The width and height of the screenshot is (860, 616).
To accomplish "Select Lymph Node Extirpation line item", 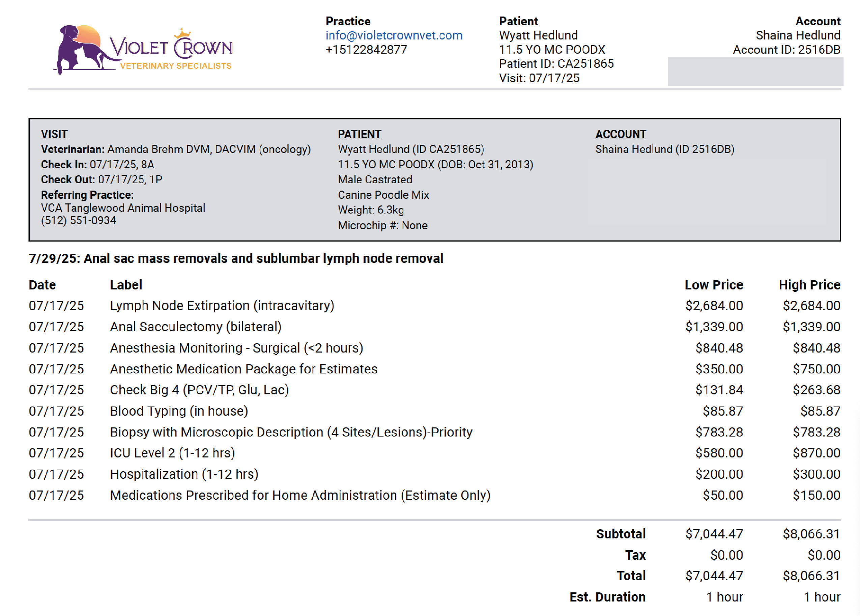I will [222, 306].
